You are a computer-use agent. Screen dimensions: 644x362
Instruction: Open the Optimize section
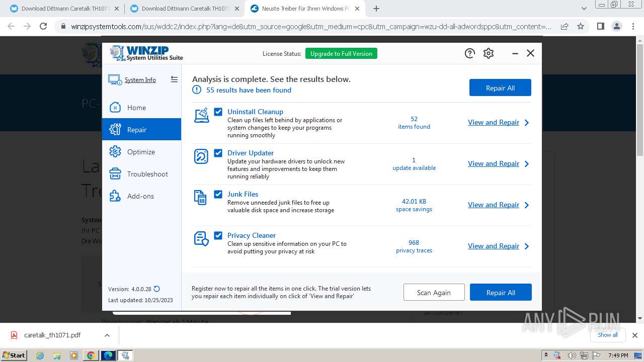141,152
